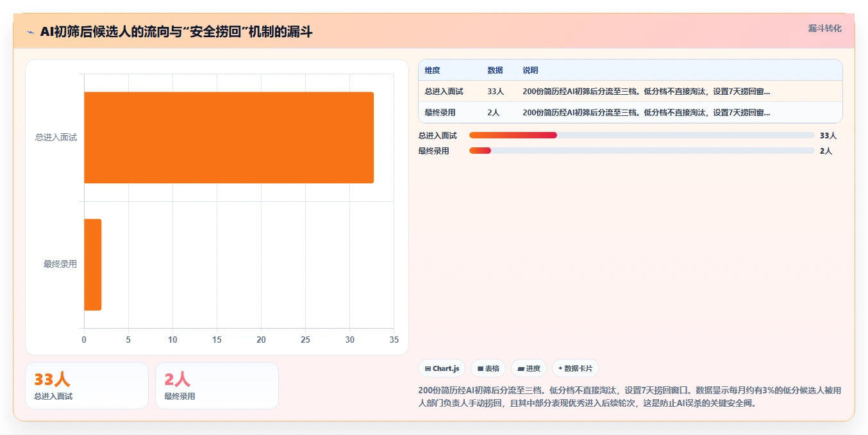Click the 33人 value beside the progress bar

click(x=828, y=135)
